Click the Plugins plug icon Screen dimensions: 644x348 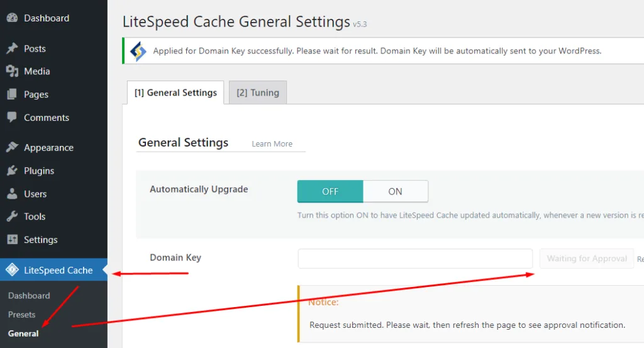tap(12, 171)
